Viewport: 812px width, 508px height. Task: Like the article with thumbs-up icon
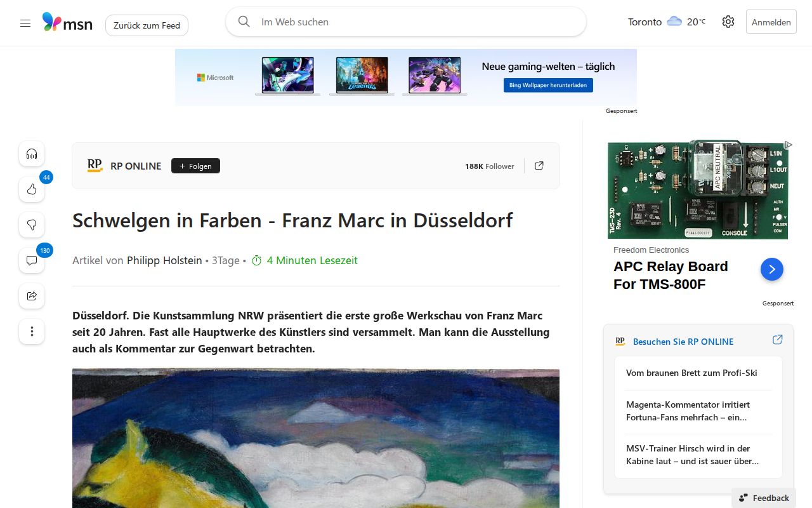pos(32,189)
